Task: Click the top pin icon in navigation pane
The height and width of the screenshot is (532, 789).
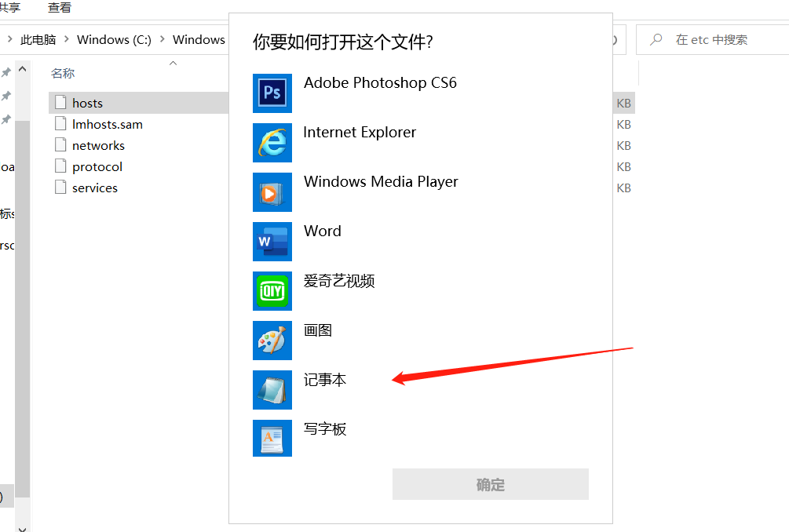Action: coord(5,72)
